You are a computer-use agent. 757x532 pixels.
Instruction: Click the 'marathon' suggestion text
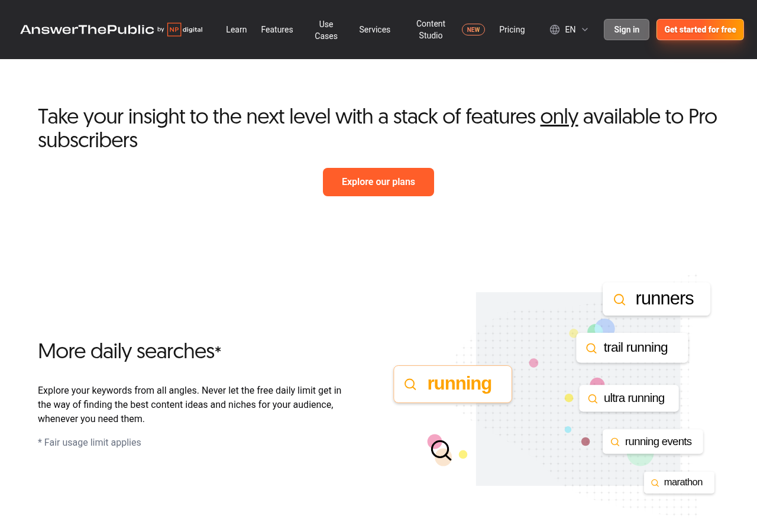pyautogui.click(x=683, y=482)
